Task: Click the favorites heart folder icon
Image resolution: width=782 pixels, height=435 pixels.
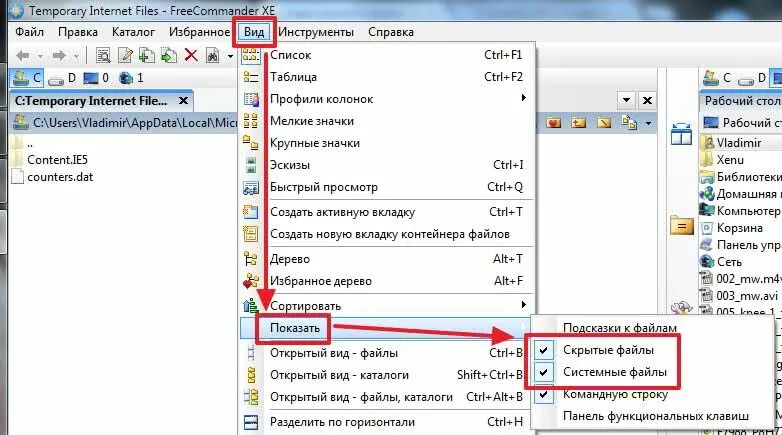Action: (x=554, y=122)
